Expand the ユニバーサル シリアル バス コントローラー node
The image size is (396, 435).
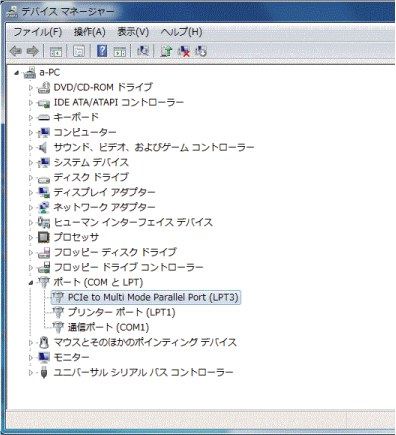tap(31, 373)
